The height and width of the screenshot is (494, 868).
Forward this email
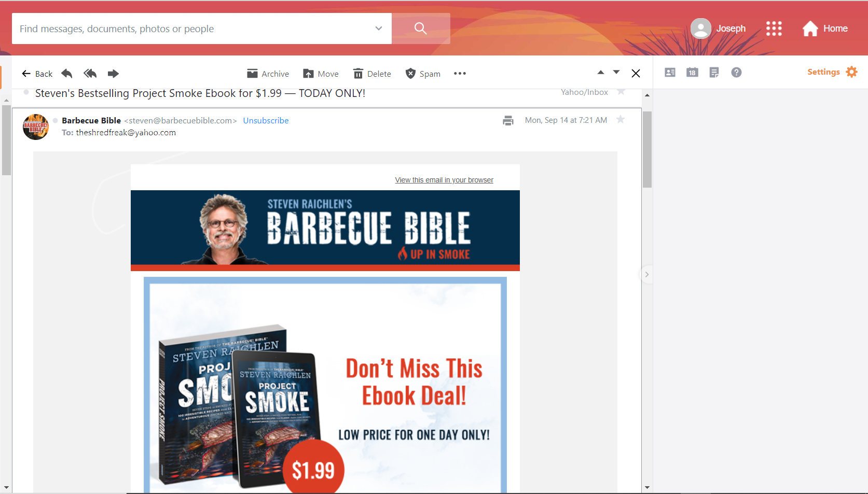click(x=113, y=74)
